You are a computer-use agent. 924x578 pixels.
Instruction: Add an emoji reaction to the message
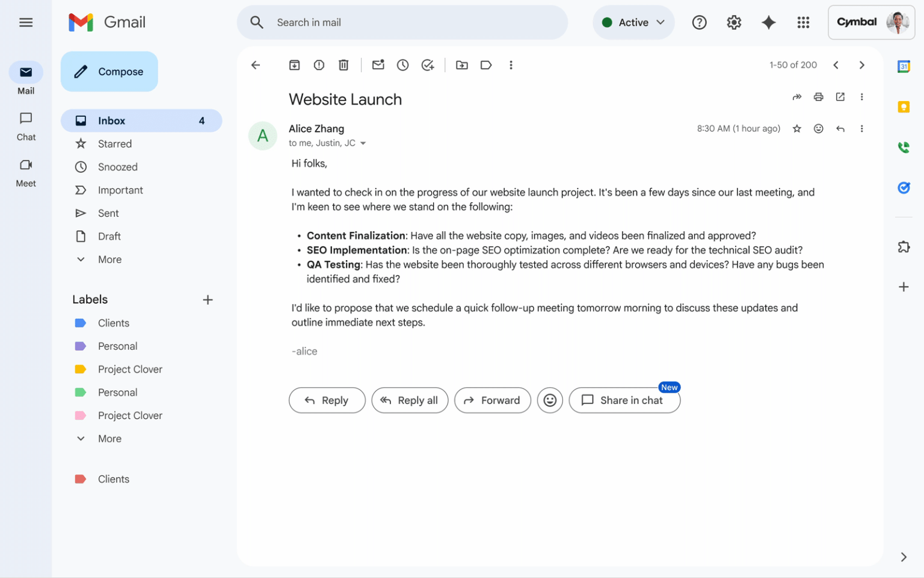coord(819,128)
